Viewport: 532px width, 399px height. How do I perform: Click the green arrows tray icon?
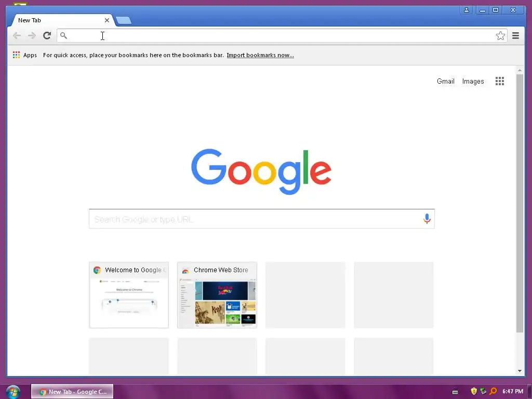483,391
